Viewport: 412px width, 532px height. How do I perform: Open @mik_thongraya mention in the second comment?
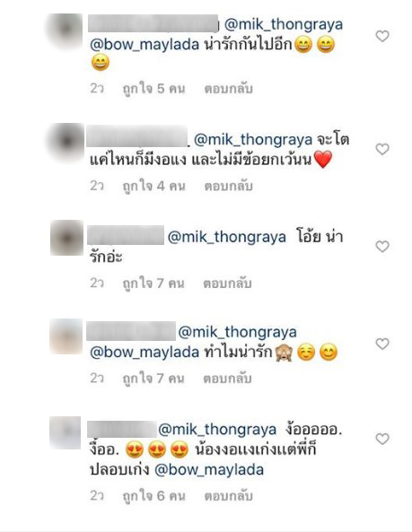[253, 140]
